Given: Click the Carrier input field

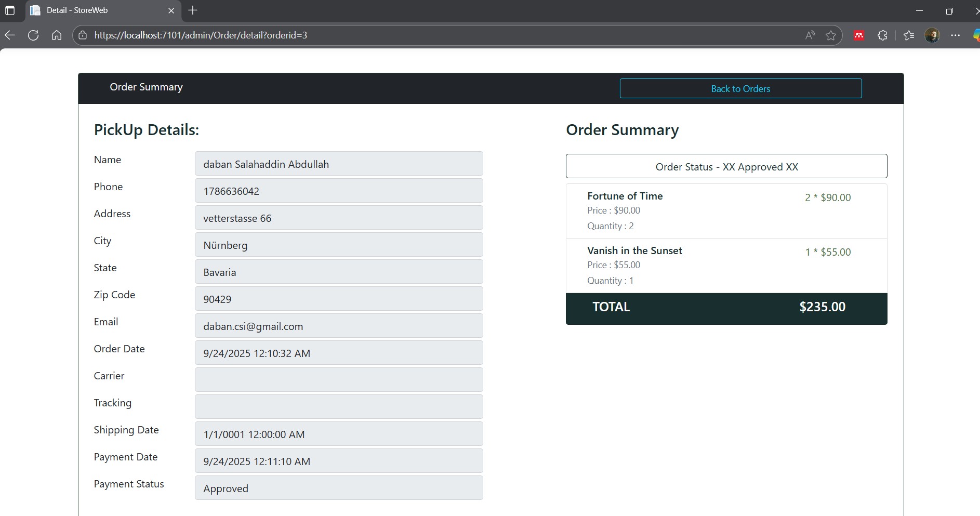Looking at the screenshot, I should 338,380.
